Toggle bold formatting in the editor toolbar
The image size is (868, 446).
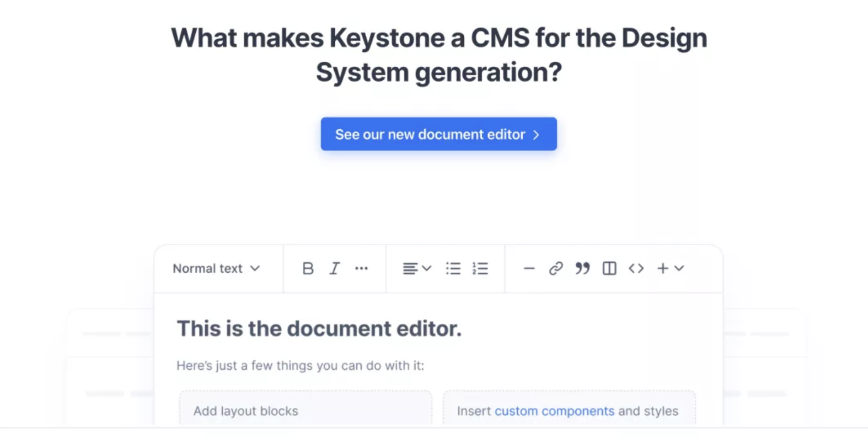pyautogui.click(x=308, y=268)
